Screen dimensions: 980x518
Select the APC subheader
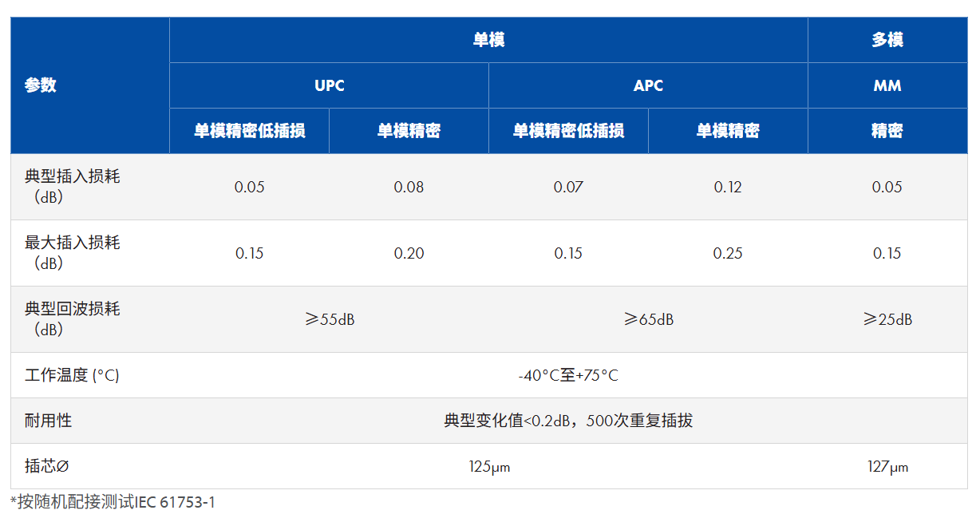[x=648, y=85]
